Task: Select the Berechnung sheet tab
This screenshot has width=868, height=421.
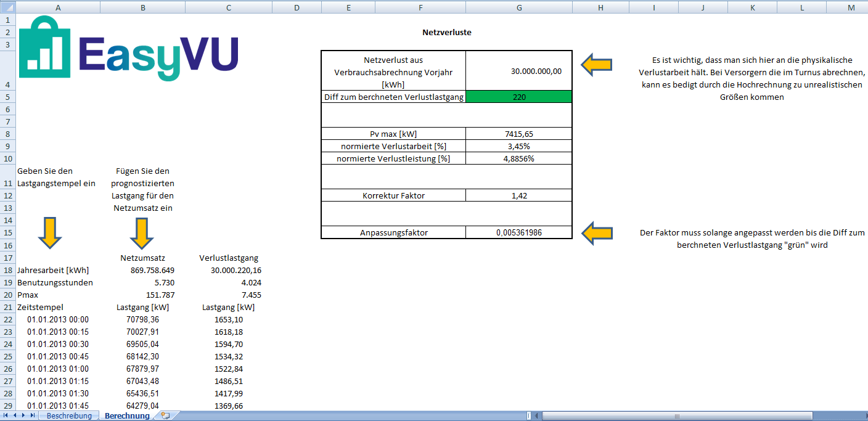Action: click(x=127, y=416)
